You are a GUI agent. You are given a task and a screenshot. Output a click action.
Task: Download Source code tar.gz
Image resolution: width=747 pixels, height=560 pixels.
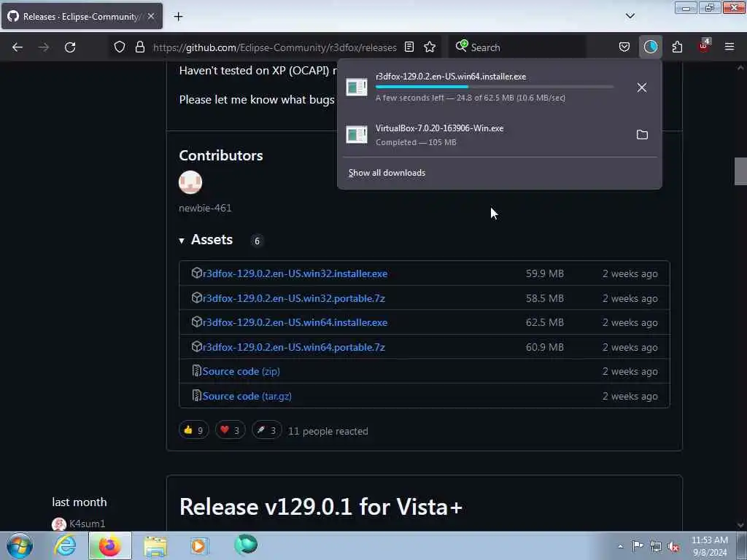coord(247,396)
